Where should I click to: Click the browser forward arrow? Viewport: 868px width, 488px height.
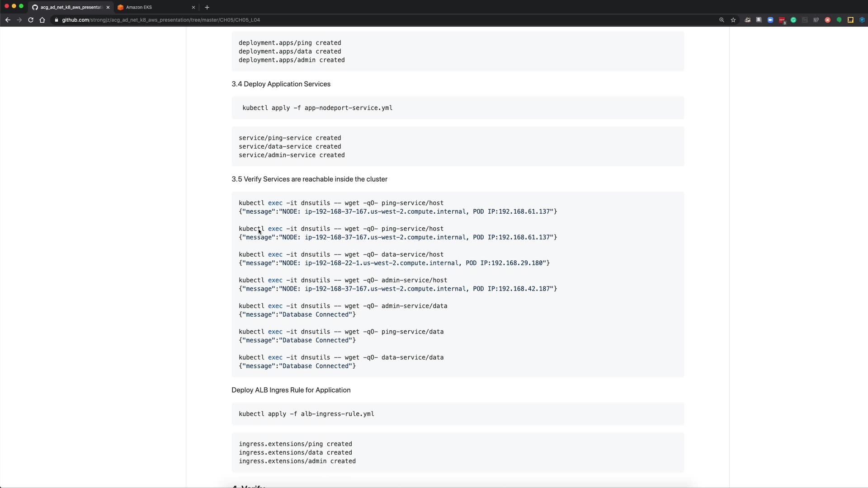[x=19, y=20]
